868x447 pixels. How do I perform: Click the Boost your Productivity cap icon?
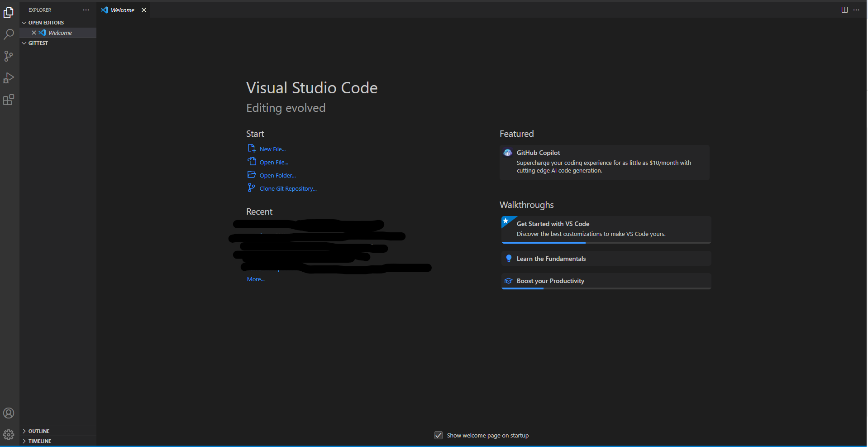coord(509,281)
